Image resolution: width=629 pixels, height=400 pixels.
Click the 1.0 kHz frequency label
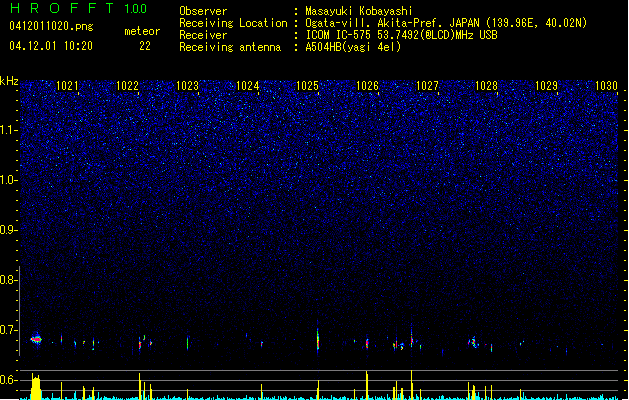(8, 180)
